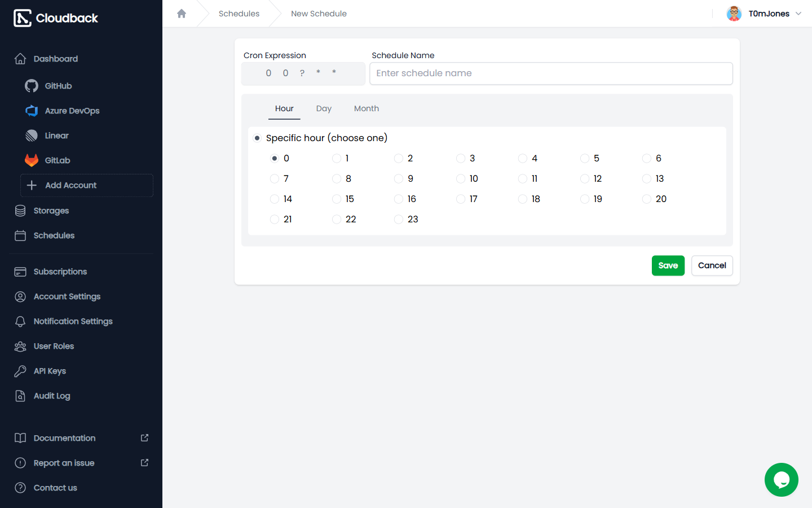The width and height of the screenshot is (812, 508).
Task: Switch to the Hour tab
Action: [284, 108]
